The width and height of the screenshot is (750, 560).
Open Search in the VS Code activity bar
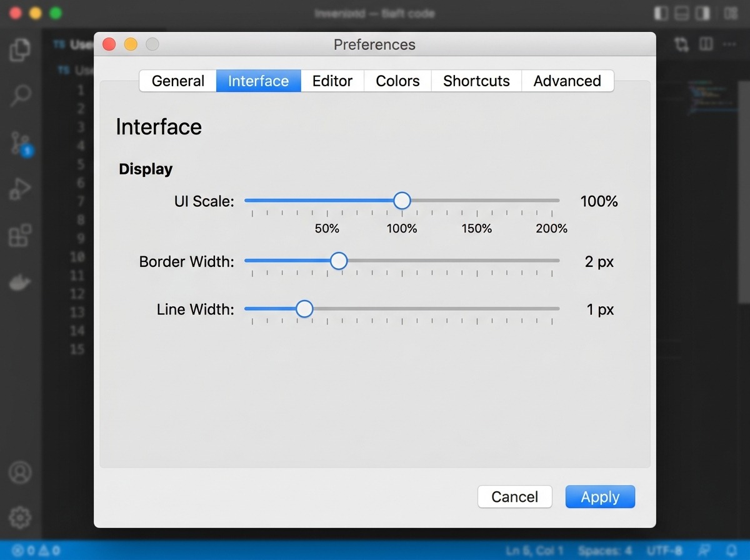20,96
